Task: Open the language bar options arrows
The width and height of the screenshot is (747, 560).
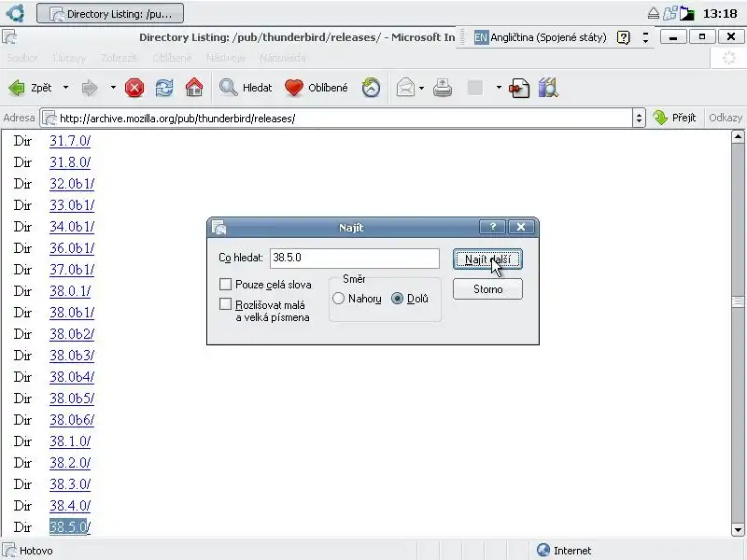Action: [x=645, y=37]
